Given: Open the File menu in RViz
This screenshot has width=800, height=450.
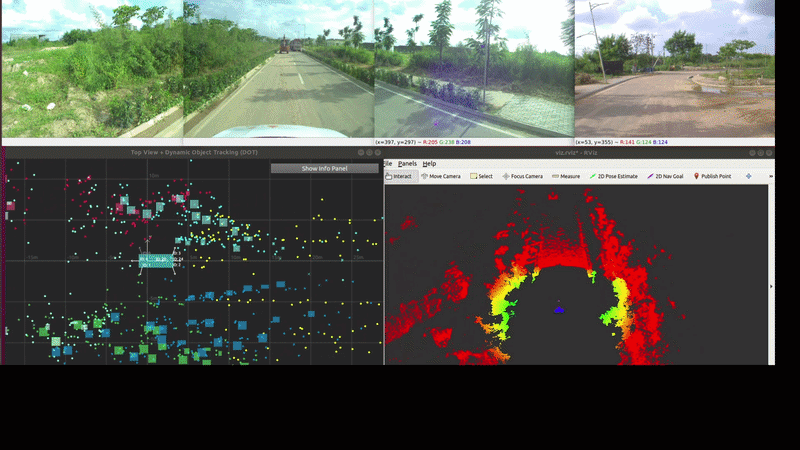Looking at the screenshot, I should point(388,163).
